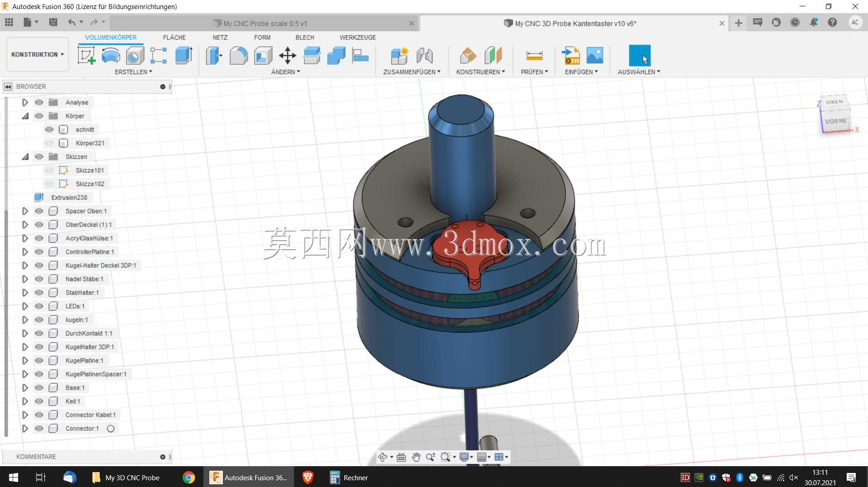The width and height of the screenshot is (868, 487).
Task: Open the KONSTRUIEREN menu
Action: point(480,72)
